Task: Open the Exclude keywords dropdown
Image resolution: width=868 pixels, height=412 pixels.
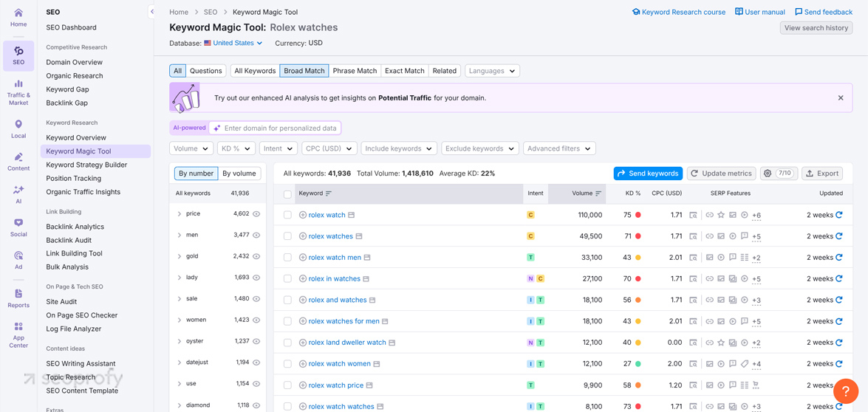Action: point(480,148)
